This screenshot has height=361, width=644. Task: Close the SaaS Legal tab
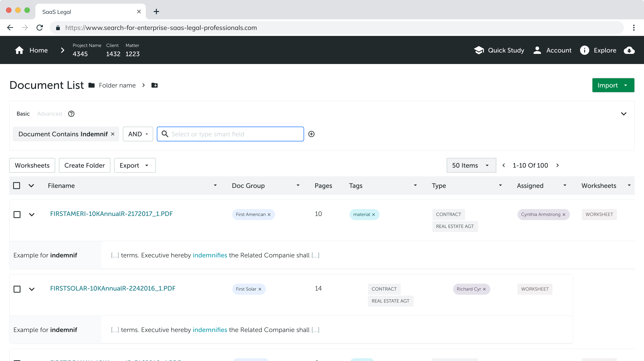click(x=139, y=12)
